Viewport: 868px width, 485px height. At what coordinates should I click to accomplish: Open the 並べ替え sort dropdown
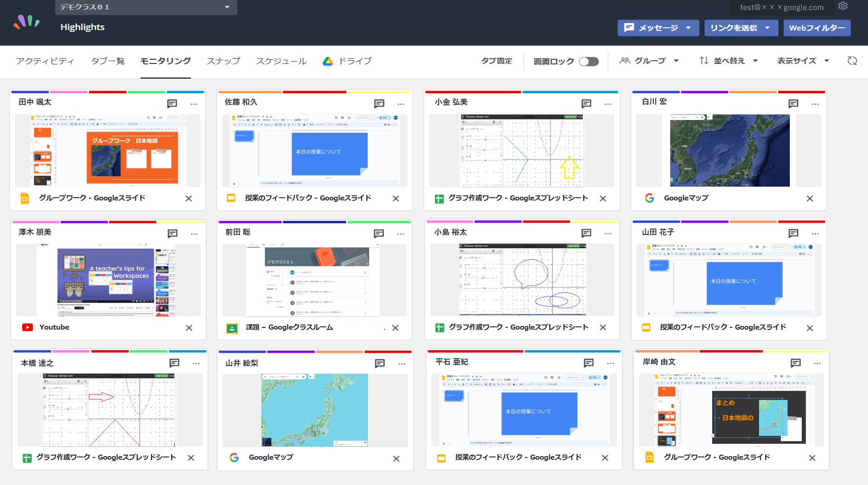tap(729, 61)
